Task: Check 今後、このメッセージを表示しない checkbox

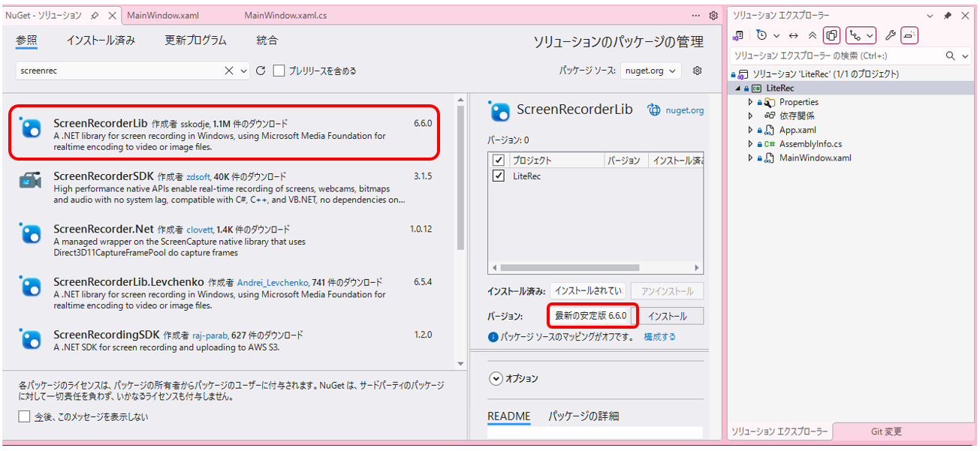Action: pos(25,416)
